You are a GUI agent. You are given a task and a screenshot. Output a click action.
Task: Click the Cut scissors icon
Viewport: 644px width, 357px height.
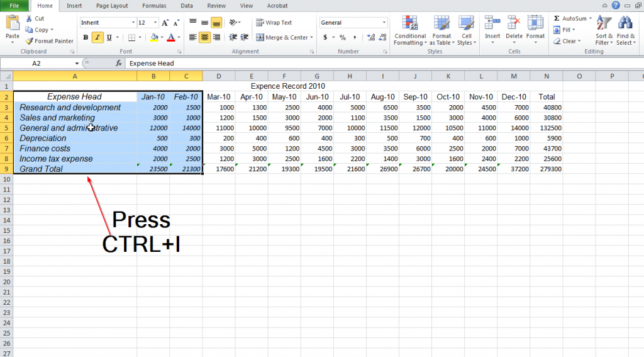[29, 18]
